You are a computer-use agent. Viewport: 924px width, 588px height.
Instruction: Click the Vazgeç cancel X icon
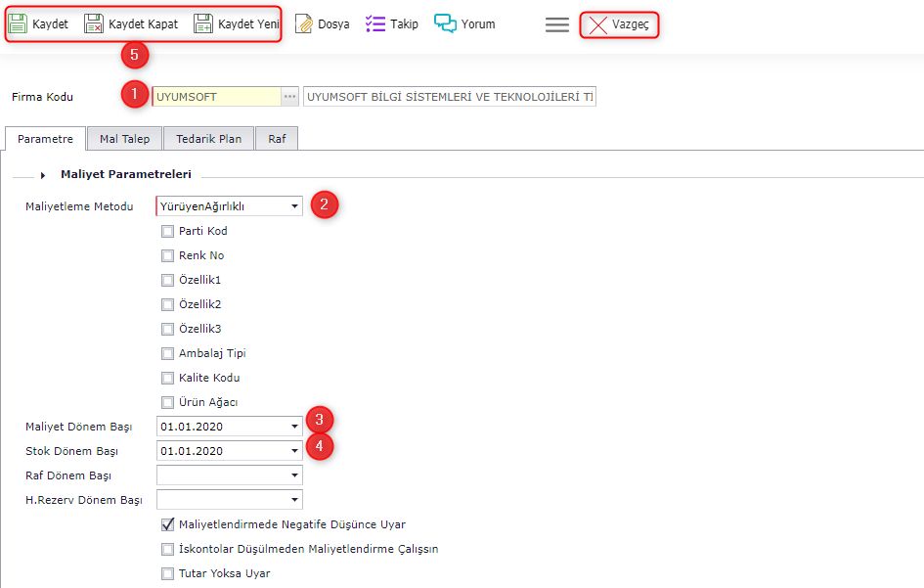597,25
